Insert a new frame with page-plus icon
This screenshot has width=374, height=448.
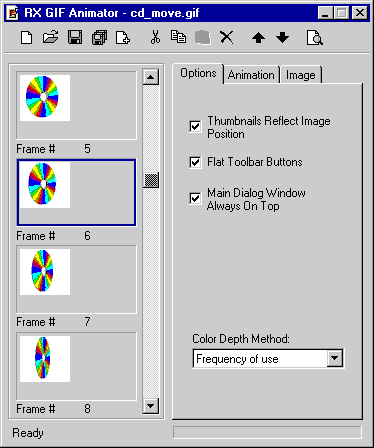pos(123,37)
